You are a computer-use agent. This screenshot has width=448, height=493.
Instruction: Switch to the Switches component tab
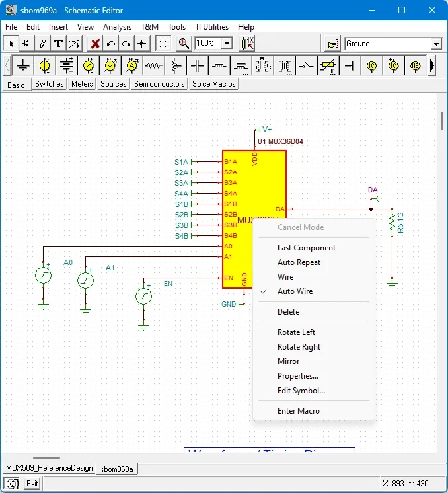tap(50, 84)
